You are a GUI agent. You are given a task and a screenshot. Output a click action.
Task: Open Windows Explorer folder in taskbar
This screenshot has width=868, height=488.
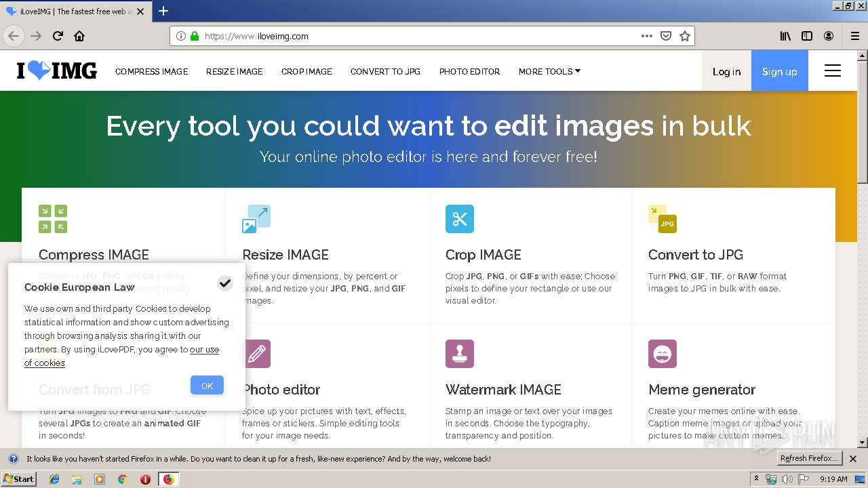77,479
